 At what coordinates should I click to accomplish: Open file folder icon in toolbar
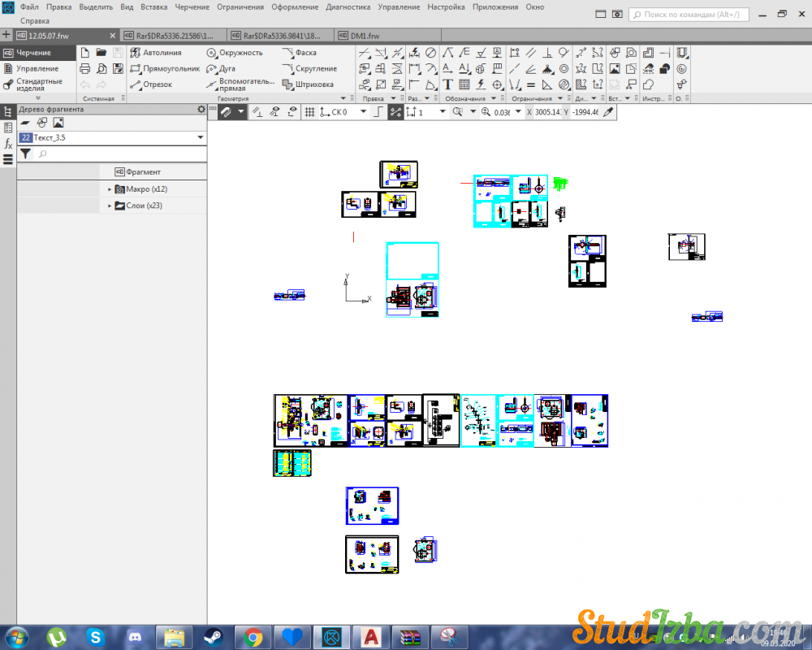click(101, 52)
